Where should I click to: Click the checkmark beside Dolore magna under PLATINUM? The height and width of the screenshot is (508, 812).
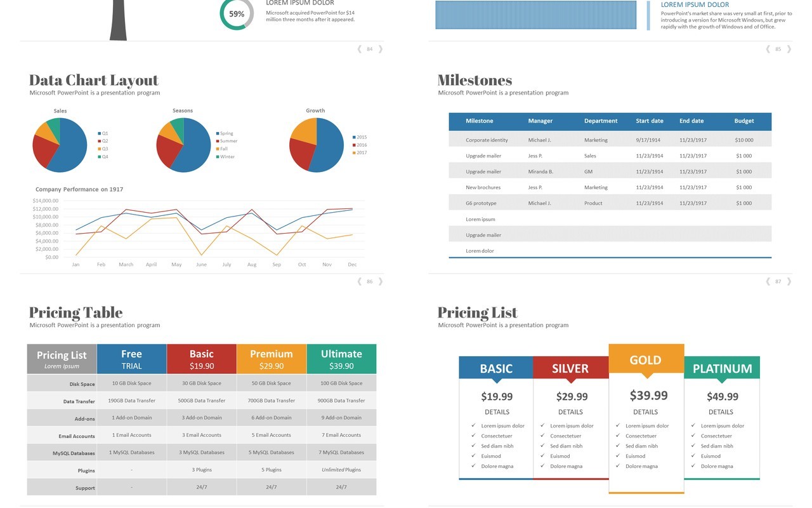pyautogui.click(x=693, y=466)
